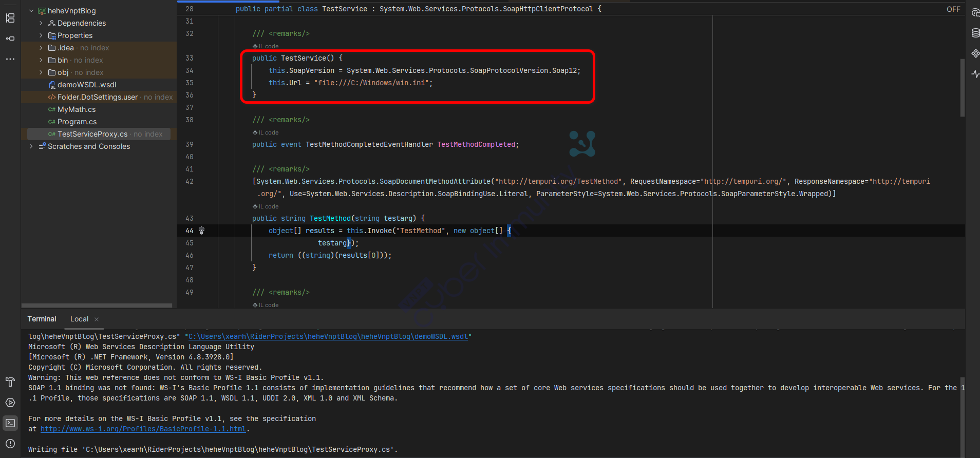This screenshot has height=458, width=980.
Task: Open the Terminal tool window icon
Action: click(x=10, y=423)
